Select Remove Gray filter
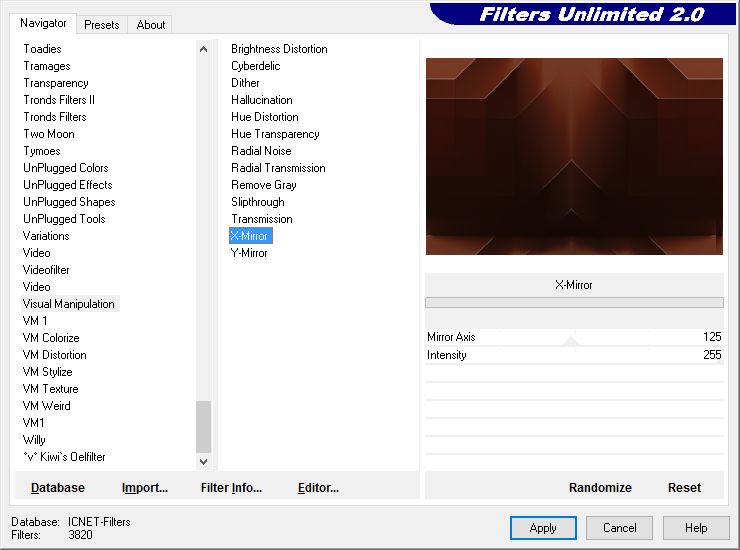740x550 pixels. 263,185
